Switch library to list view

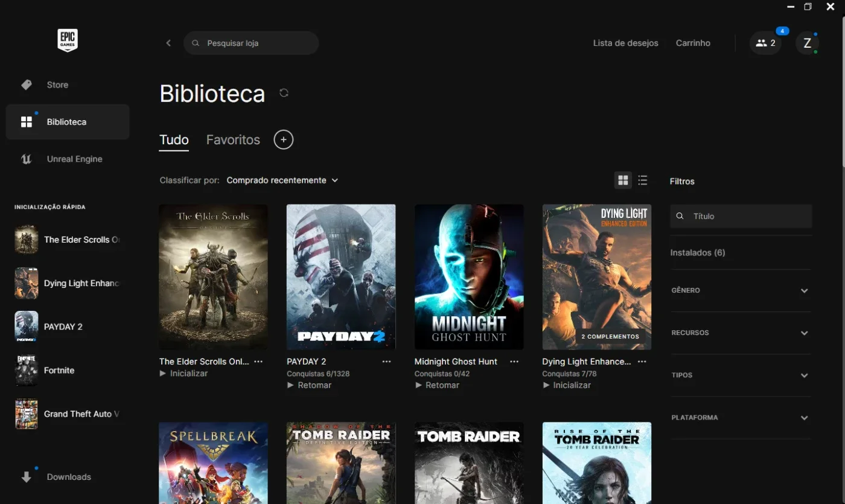pos(643,180)
